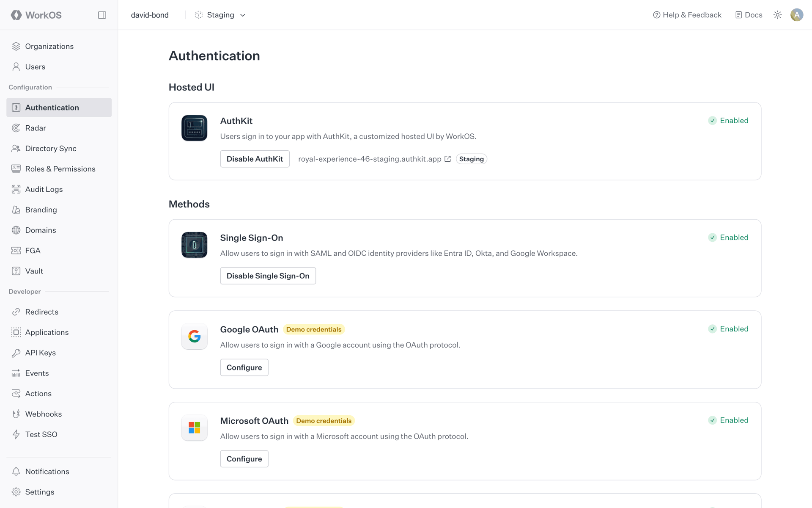
Task: Click the Google logo icon
Action: tap(194, 336)
